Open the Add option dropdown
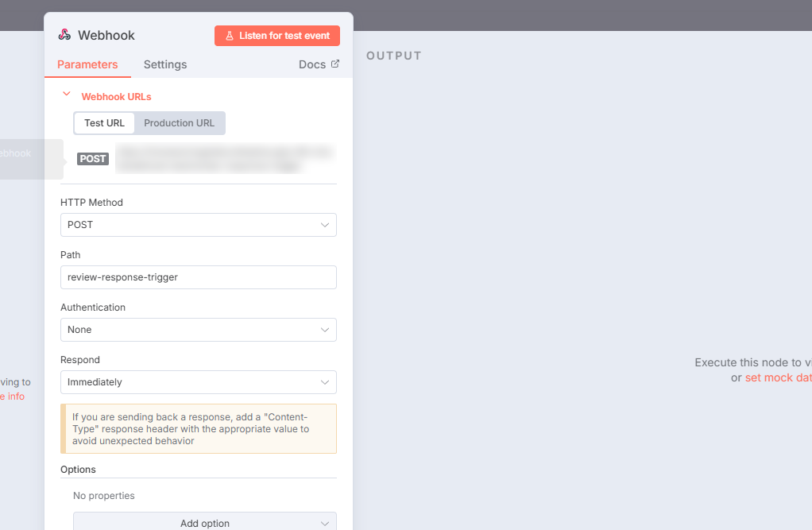Image resolution: width=812 pixels, height=530 pixels. point(204,523)
